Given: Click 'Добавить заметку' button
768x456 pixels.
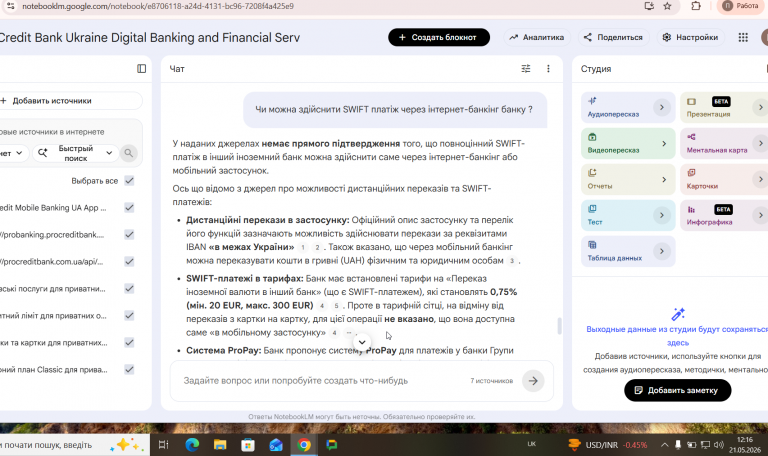Looking at the screenshot, I should point(677,390).
